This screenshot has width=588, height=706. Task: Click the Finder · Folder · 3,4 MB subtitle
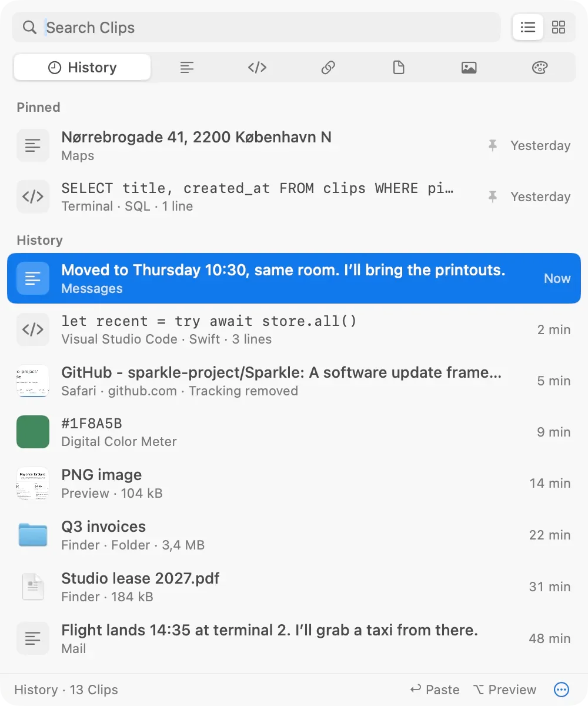pyautogui.click(x=133, y=545)
